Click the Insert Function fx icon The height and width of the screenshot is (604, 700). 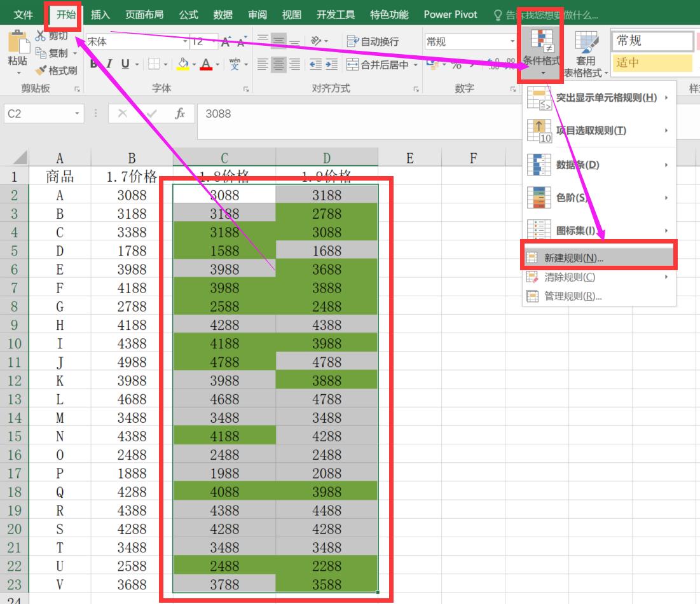coord(180,114)
